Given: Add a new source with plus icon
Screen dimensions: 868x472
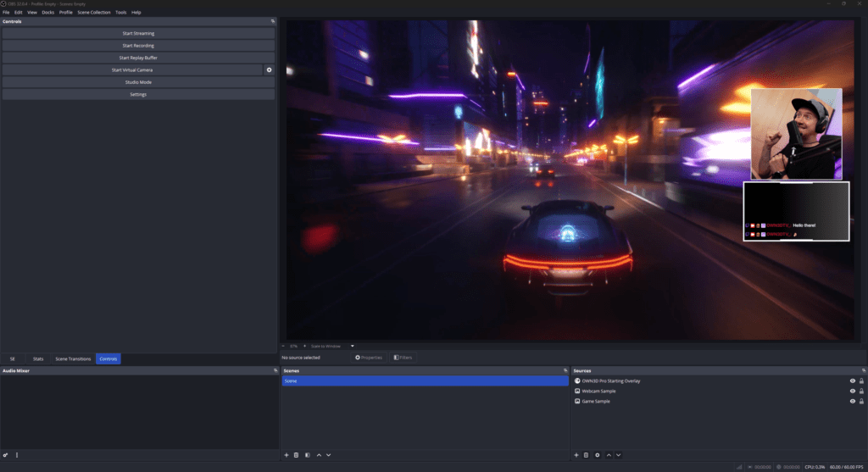Looking at the screenshot, I should coord(576,455).
